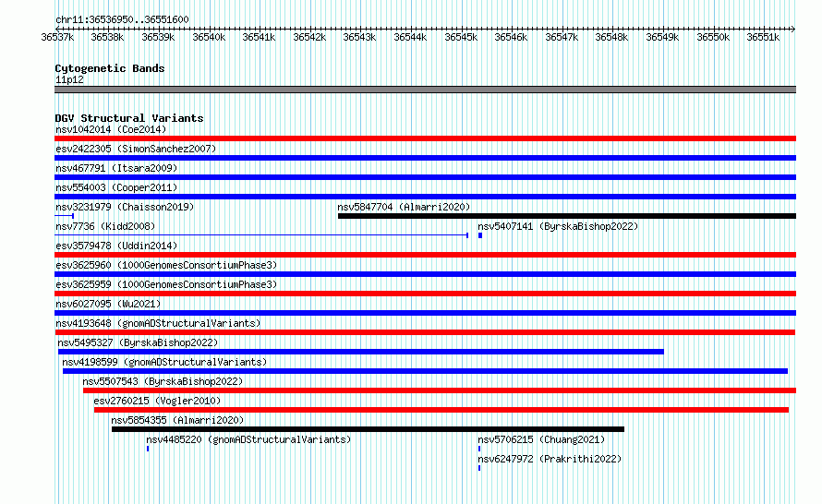The width and height of the screenshot is (822, 504).
Task: Click ruler position 36541k
Action: coord(259,37)
